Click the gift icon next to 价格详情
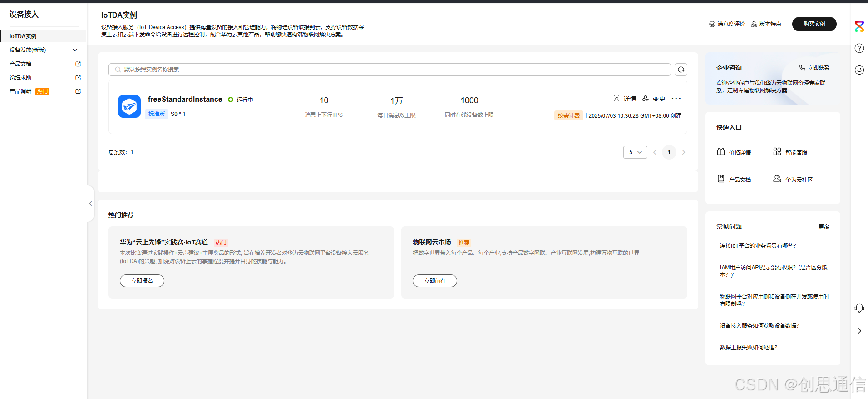This screenshot has height=399, width=868. pyautogui.click(x=721, y=151)
